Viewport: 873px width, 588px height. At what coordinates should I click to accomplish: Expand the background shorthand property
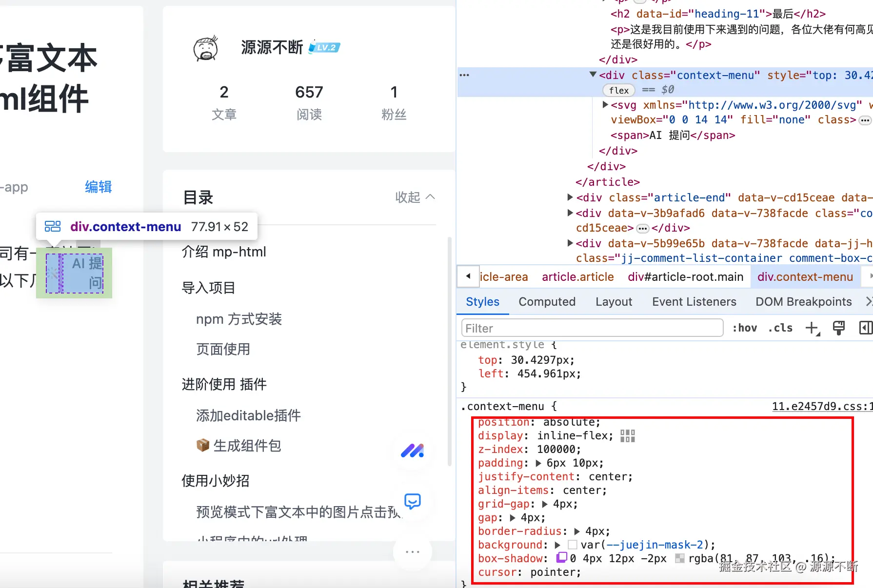point(557,545)
